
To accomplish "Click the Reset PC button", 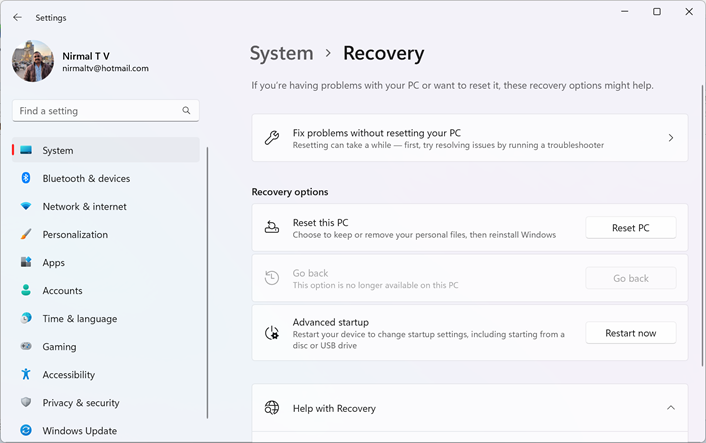I will pyautogui.click(x=630, y=228).
